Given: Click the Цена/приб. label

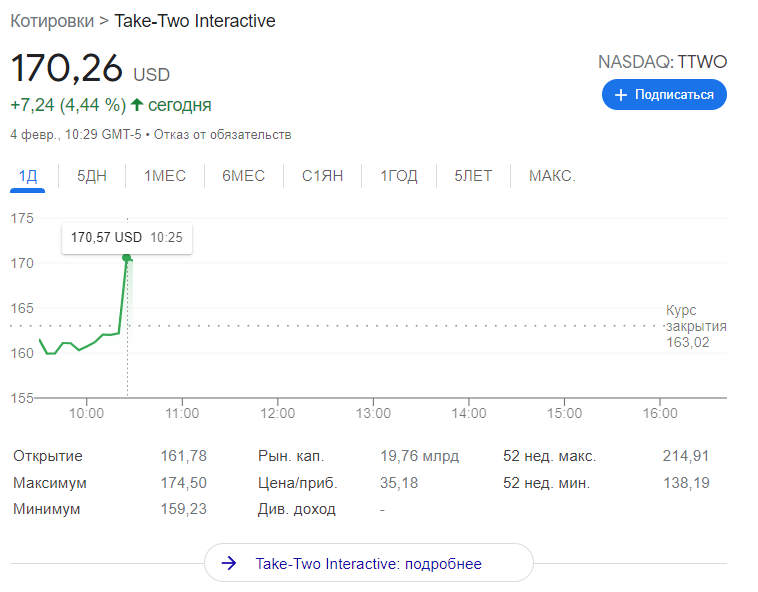Looking at the screenshot, I should pos(297,483).
